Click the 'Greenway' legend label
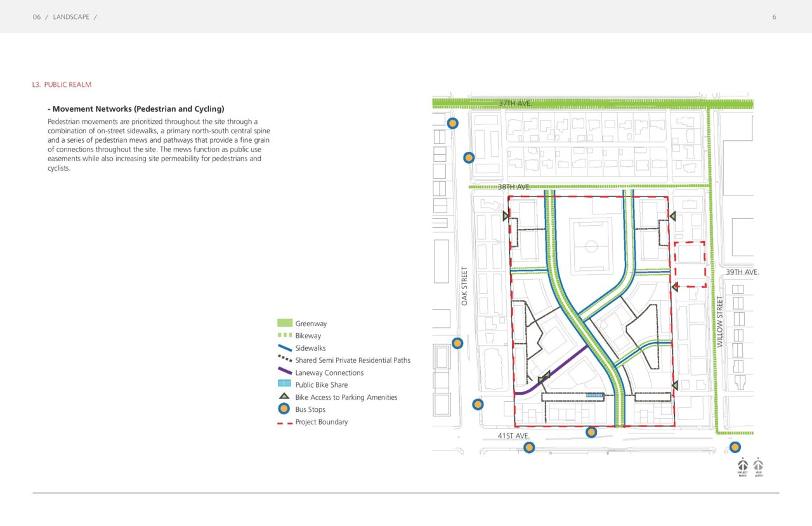Viewport: 812px width, 526px height. pos(311,324)
